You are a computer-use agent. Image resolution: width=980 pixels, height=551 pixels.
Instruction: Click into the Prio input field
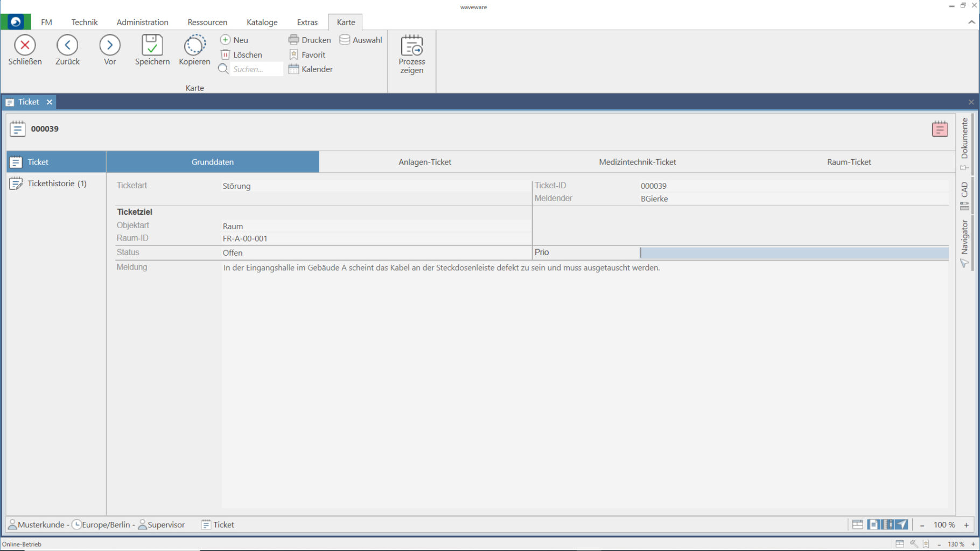(x=794, y=252)
